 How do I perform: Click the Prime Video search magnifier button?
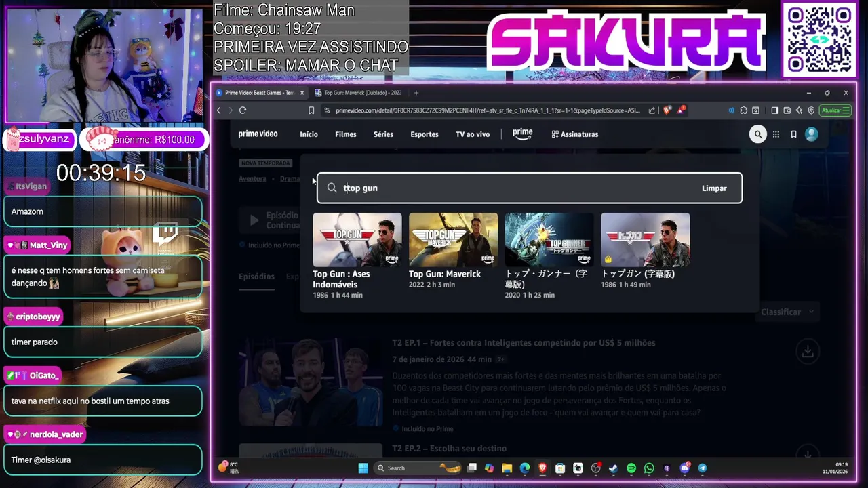pos(758,134)
